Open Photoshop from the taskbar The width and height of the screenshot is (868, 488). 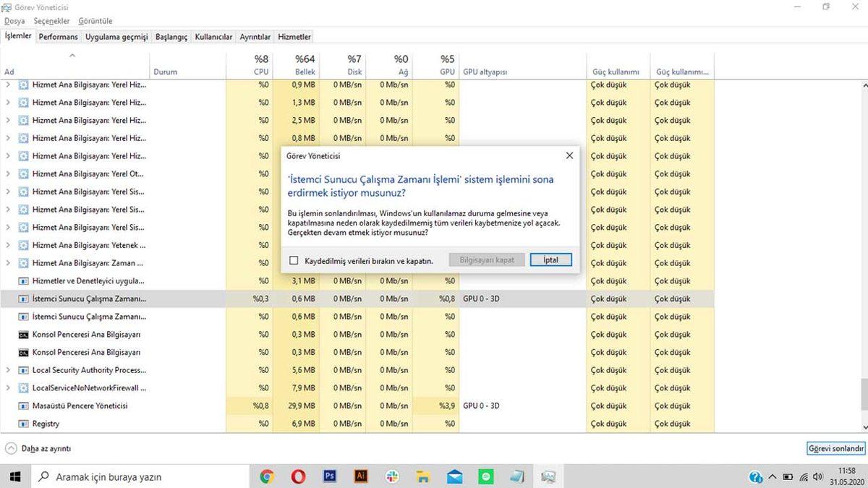coord(329,476)
